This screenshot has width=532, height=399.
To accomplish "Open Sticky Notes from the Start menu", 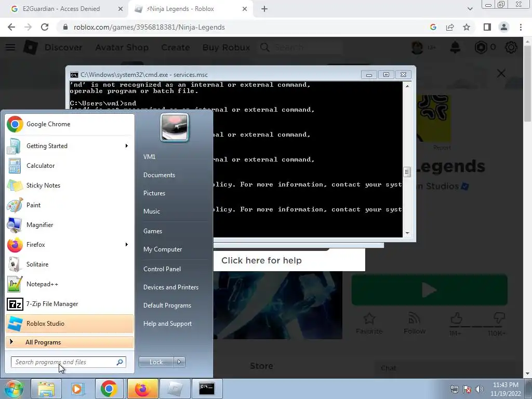I will click(70, 185).
